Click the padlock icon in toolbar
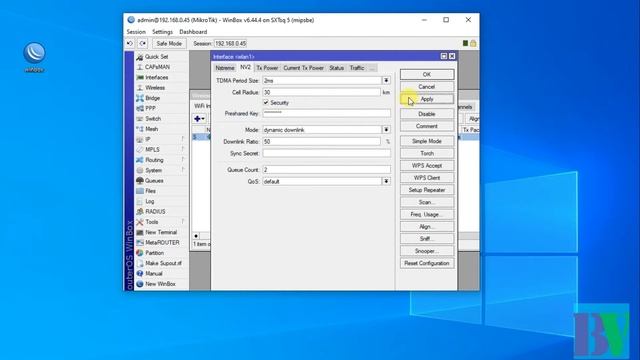 pyautogui.click(x=473, y=43)
